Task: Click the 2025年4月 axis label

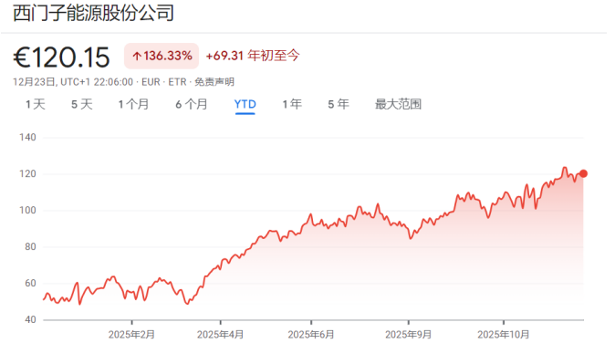Action: pos(220,335)
